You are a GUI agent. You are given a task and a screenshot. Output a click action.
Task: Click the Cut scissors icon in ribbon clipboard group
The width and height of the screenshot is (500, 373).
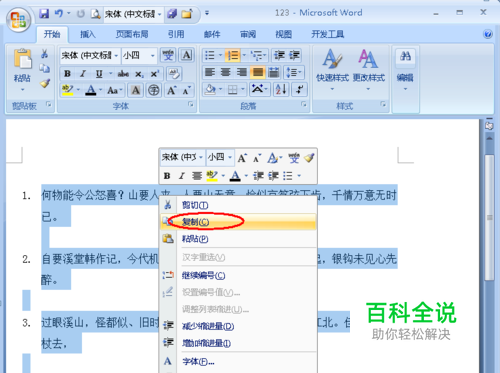pos(45,54)
